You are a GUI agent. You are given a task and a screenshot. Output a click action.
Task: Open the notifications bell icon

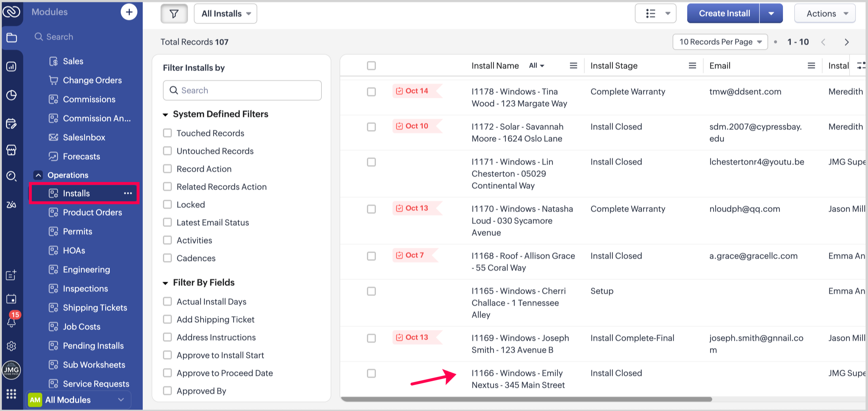coord(11,322)
